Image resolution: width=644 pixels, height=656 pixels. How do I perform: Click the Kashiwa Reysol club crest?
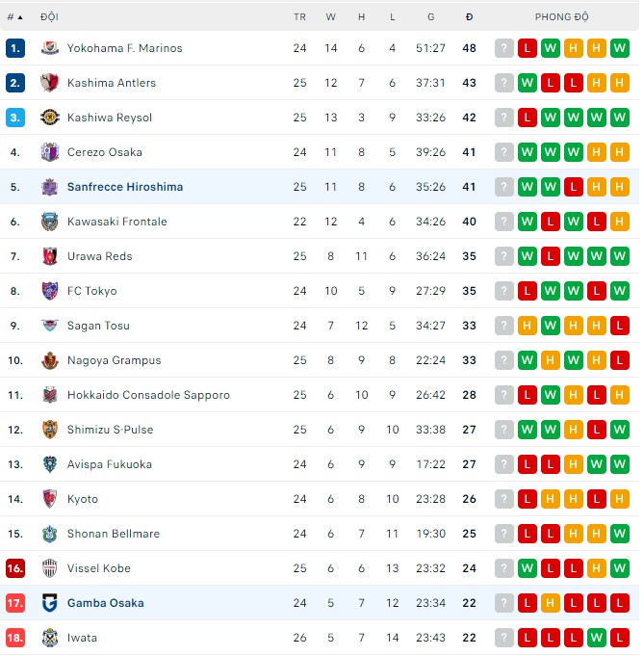coord(50,118)
